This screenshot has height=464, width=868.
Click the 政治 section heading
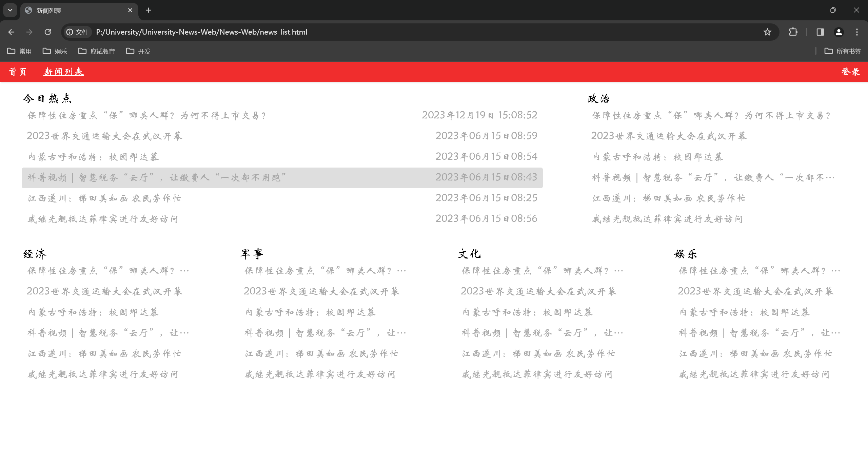599,98
